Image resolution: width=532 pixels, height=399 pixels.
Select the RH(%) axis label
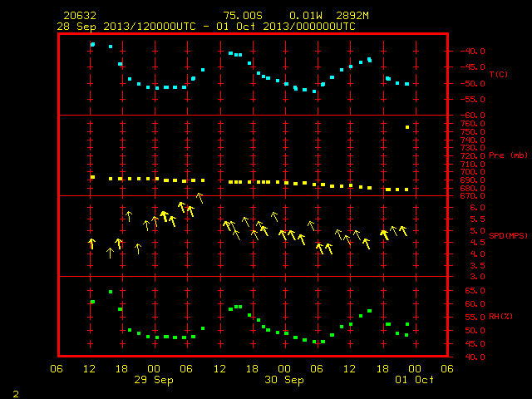click(x=500, y=316)
